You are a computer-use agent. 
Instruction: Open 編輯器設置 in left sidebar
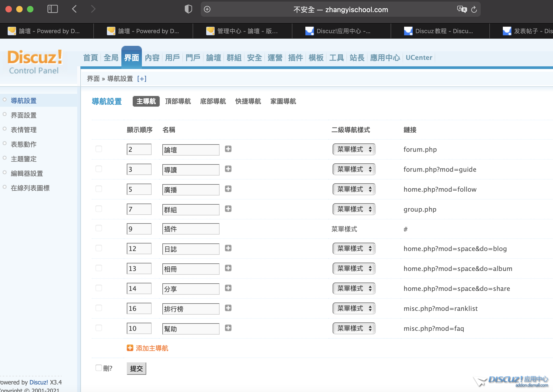coord(27,174)
